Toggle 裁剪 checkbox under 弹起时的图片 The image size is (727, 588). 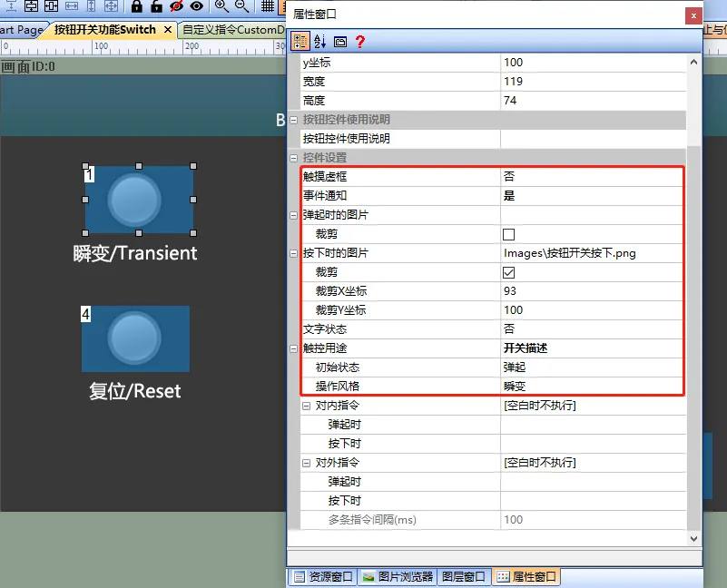tap(508, 234)
